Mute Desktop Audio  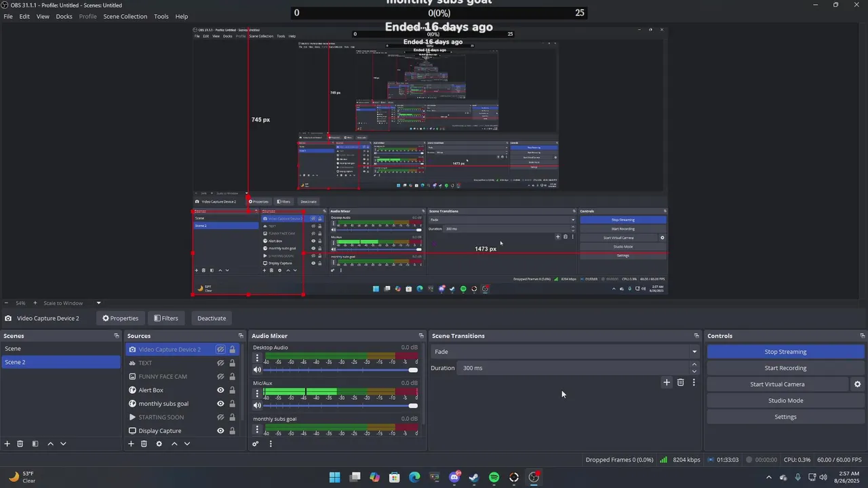pyautogui.click(x=257, y=370)
